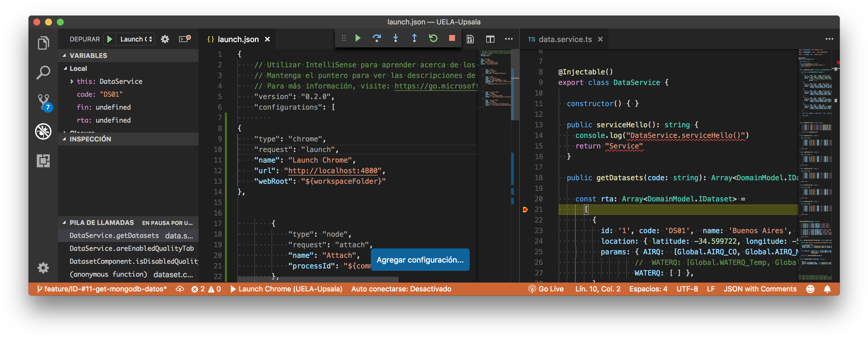Step over in debug toolbar
This screenshot has width=868, height=339.
(x=377, y=38)
